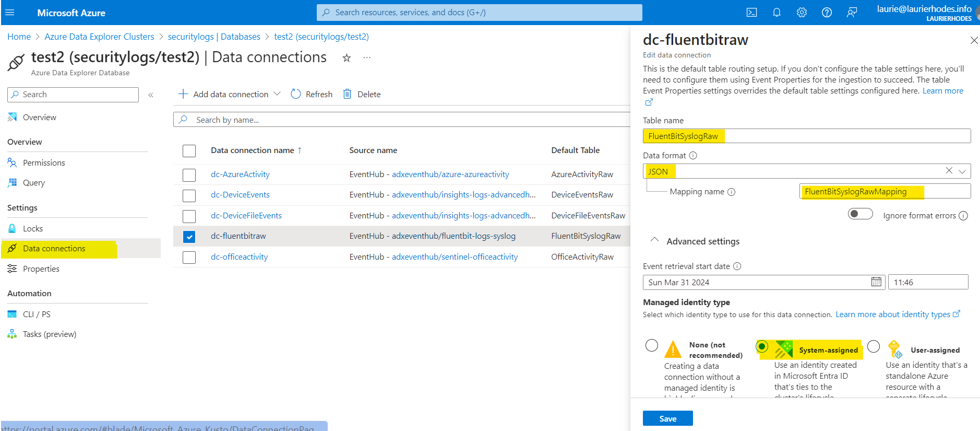Focus the Search by name field
The width and height of the screenshot is (980, 431).
click(x=401, y=120)
